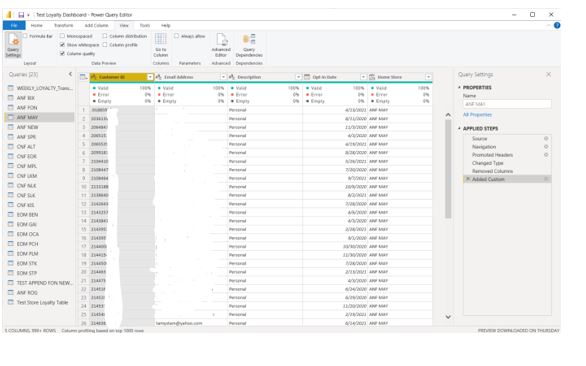Open the Home Store column filter dropdown
Viewport: 586px width, 366px height.
coord(428,77)
